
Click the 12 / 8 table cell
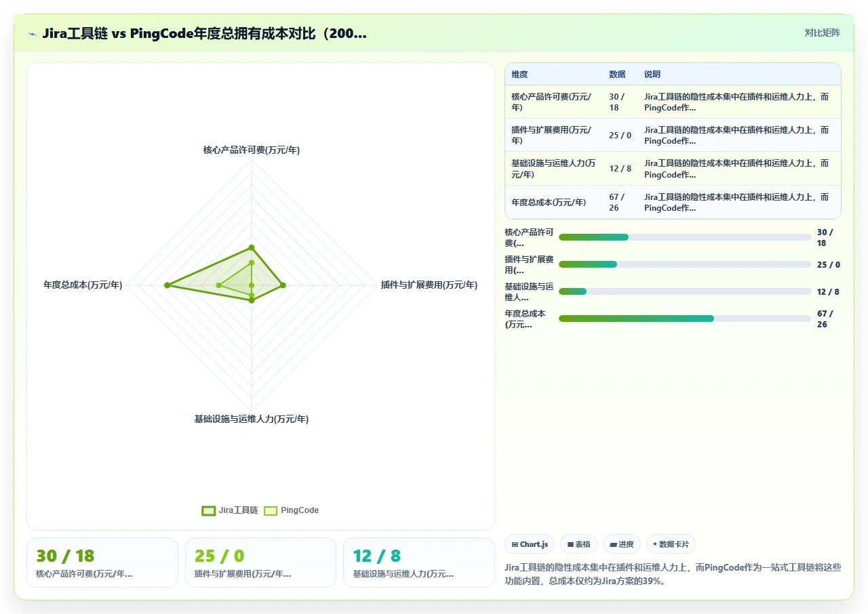[x=620, y=169]
